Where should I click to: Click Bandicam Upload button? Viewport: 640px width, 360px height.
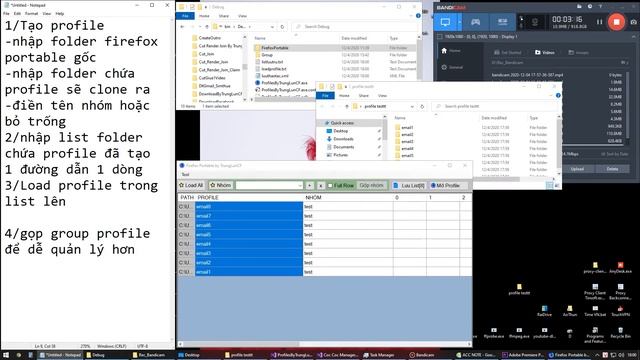tap(577, 169)
